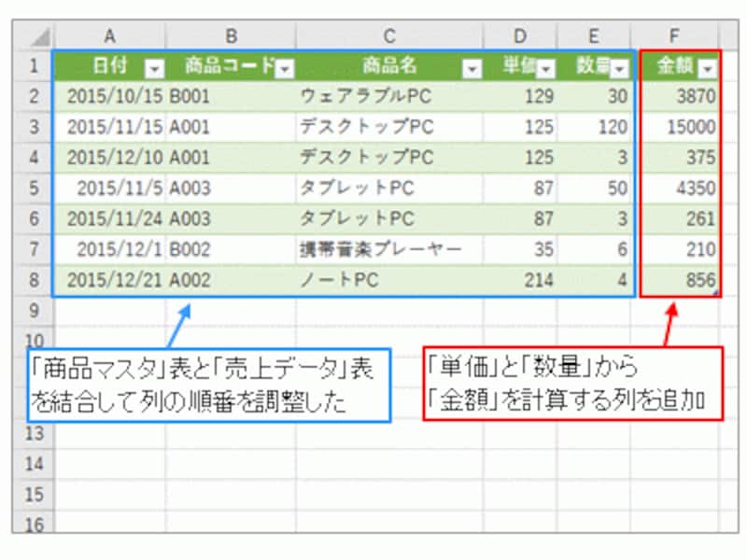Open the 数量 column filter dropdown
The height and width of the screenshot is (560, 747).
pos(619,69)
